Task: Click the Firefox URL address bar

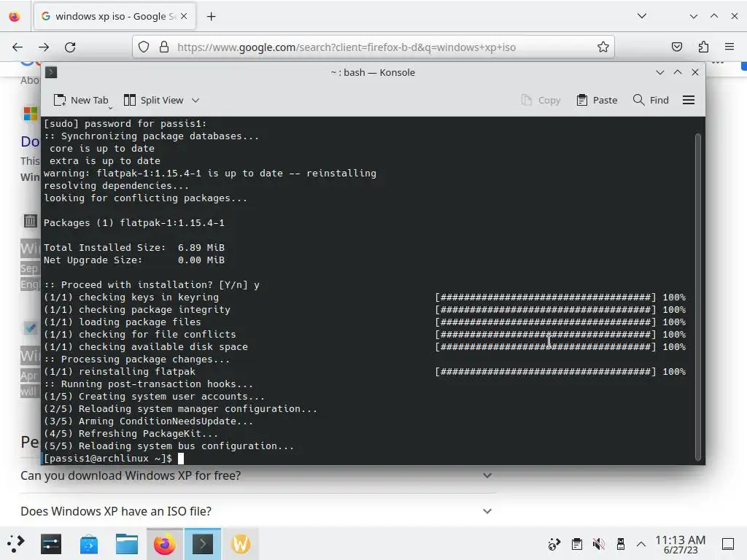Action: [373, 47]
